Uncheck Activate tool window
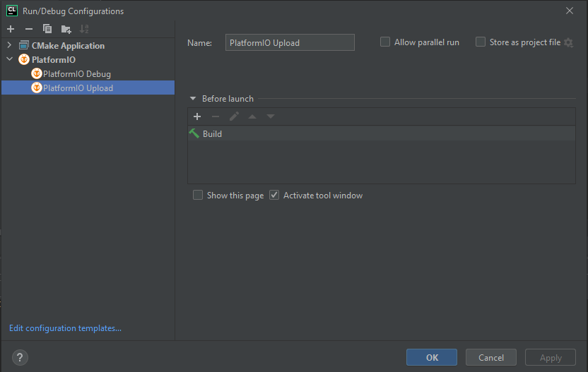588x372 pixels. coord(274,195)
